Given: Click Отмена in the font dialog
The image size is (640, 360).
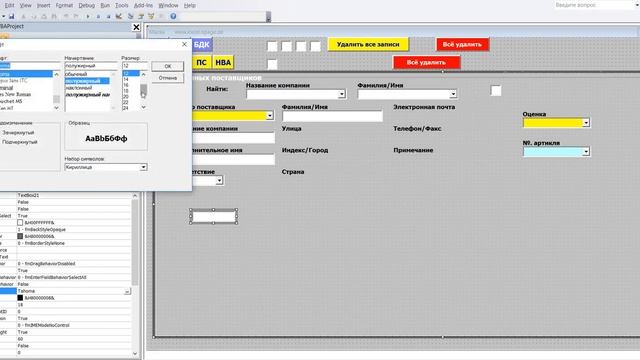Looking at the screenshot, I should [168, 78].
